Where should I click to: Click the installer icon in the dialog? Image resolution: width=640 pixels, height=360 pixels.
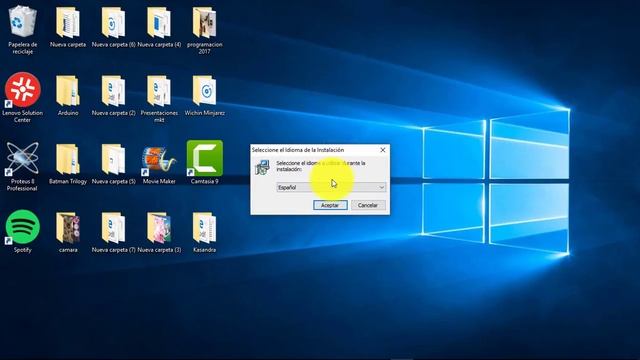[262, 167]
